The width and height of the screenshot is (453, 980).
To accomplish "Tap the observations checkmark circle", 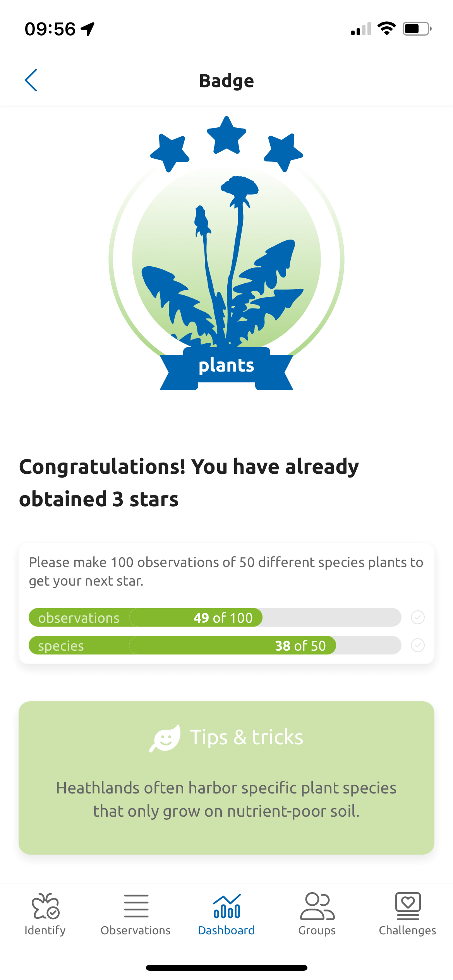I will [x=418, y=617].
